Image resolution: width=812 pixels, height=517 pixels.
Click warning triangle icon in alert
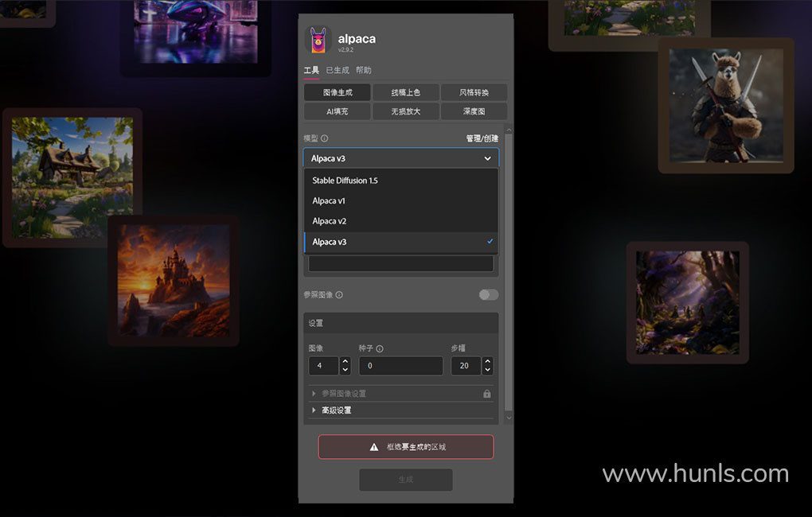pyautogui.click(x=374, y=447)
